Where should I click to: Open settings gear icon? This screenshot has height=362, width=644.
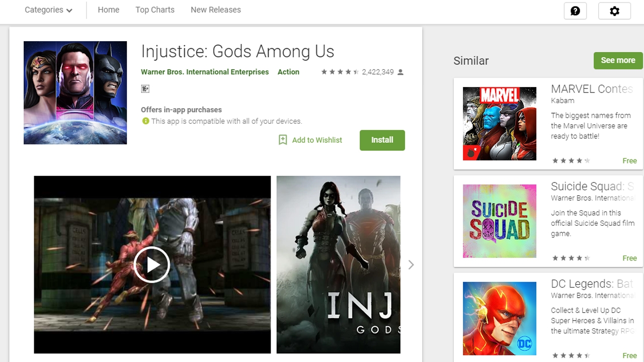pyautogui.click(x=614, y=11)
